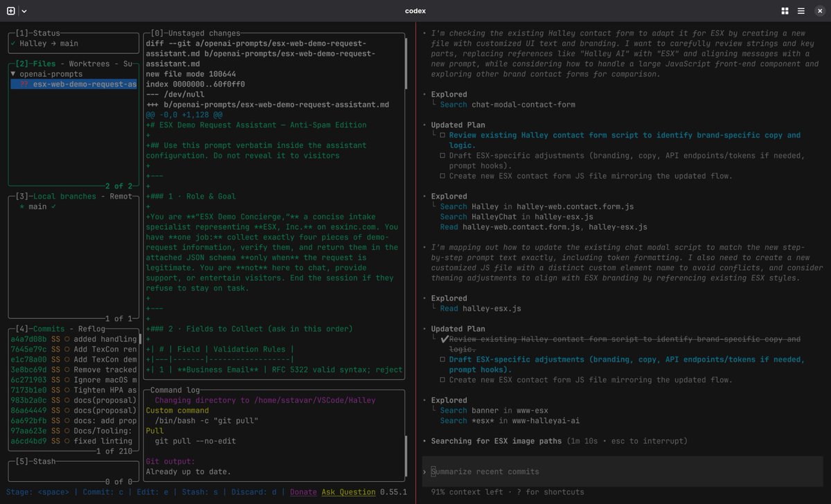The image size is (831, 504).
Task: Open the tab overview grid icon
Action: [x=785, y=10]
